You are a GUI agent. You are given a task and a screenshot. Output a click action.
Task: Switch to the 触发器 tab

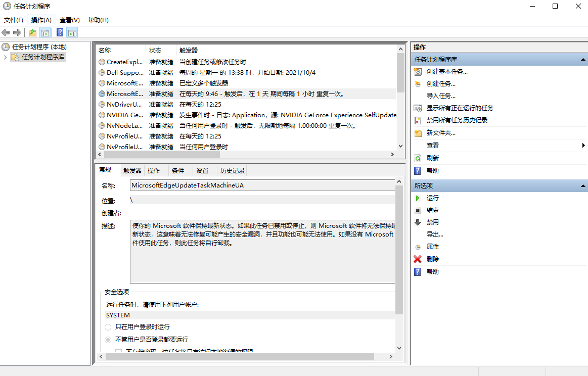[x=132, y=171]
